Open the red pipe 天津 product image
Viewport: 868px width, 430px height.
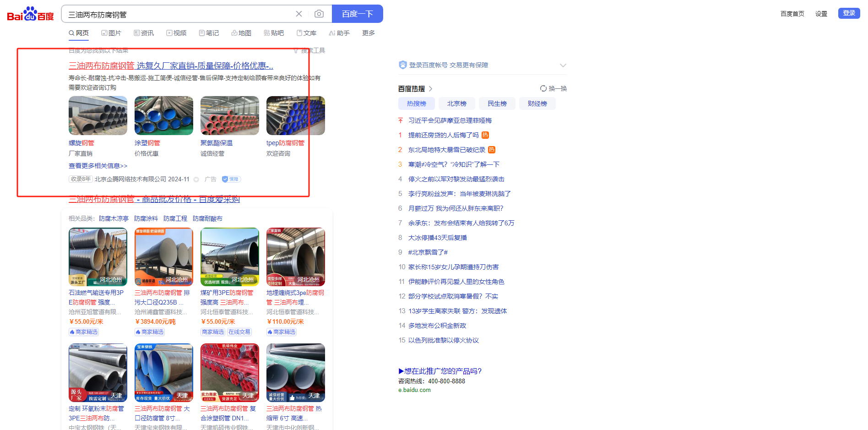230,373
